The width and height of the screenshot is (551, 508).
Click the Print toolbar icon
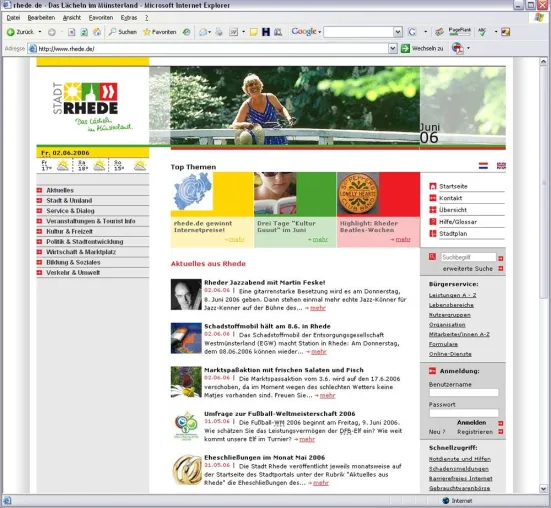[x=219, y=32]
